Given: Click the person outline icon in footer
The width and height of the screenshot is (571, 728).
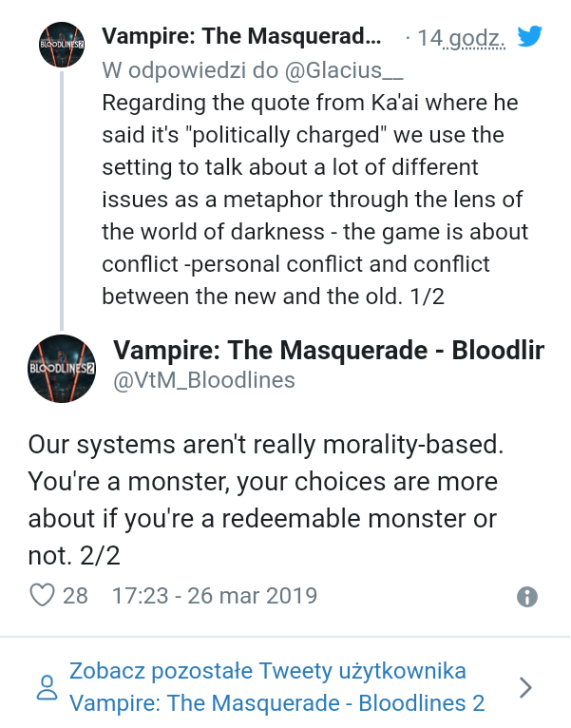Looking at the screenshot, I should click(x=46, y=688).
